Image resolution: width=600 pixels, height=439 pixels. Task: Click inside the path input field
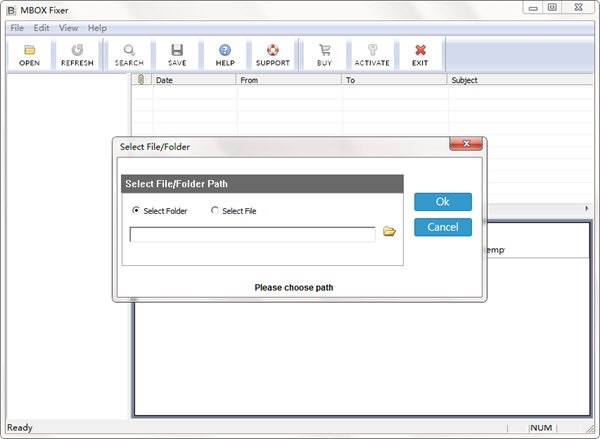(253, 234)
